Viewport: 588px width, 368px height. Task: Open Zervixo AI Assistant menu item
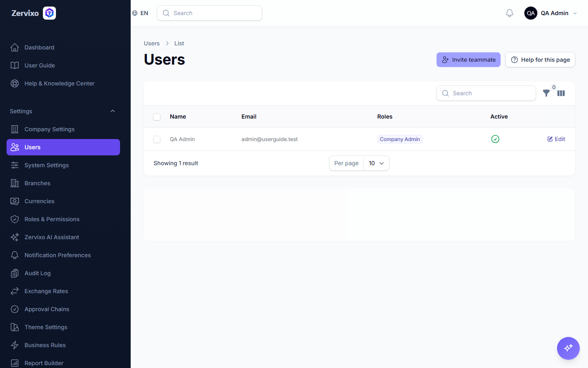(63, 237)
